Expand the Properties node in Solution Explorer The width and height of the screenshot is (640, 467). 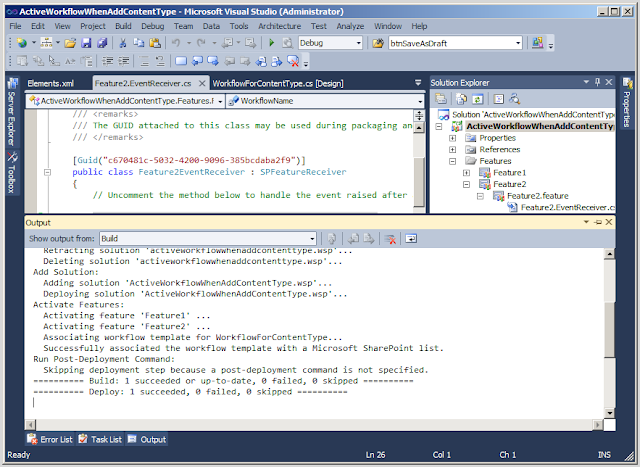pyautogui.click(x=453, y=138)
